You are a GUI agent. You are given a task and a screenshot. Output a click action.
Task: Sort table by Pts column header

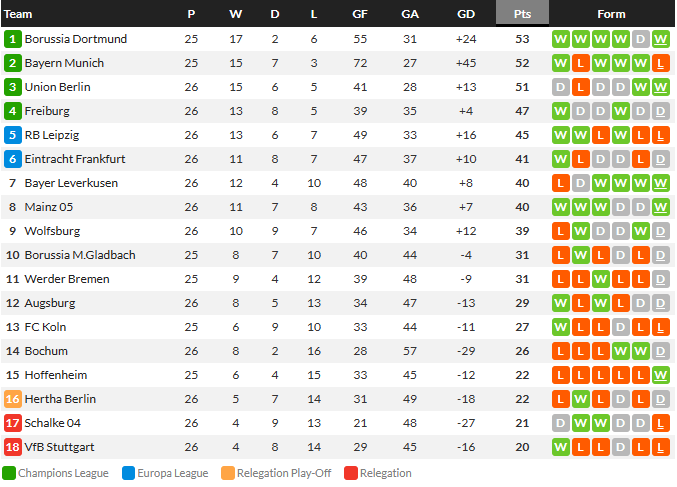(522, 14)
